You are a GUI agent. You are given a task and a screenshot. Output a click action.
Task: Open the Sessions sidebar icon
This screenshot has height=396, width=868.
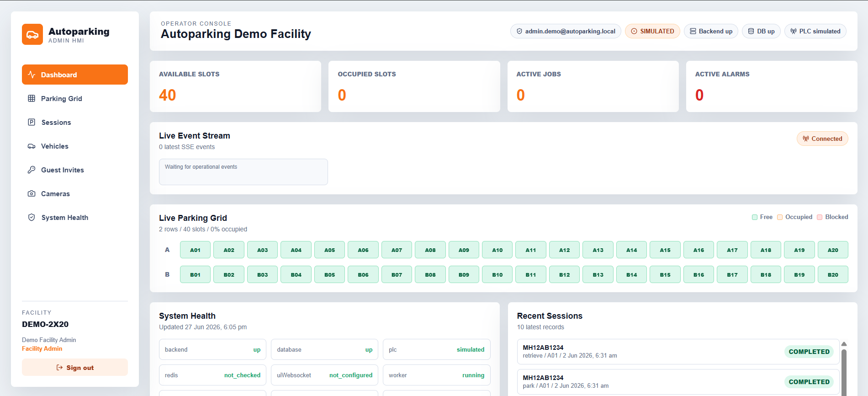[32, 122]
